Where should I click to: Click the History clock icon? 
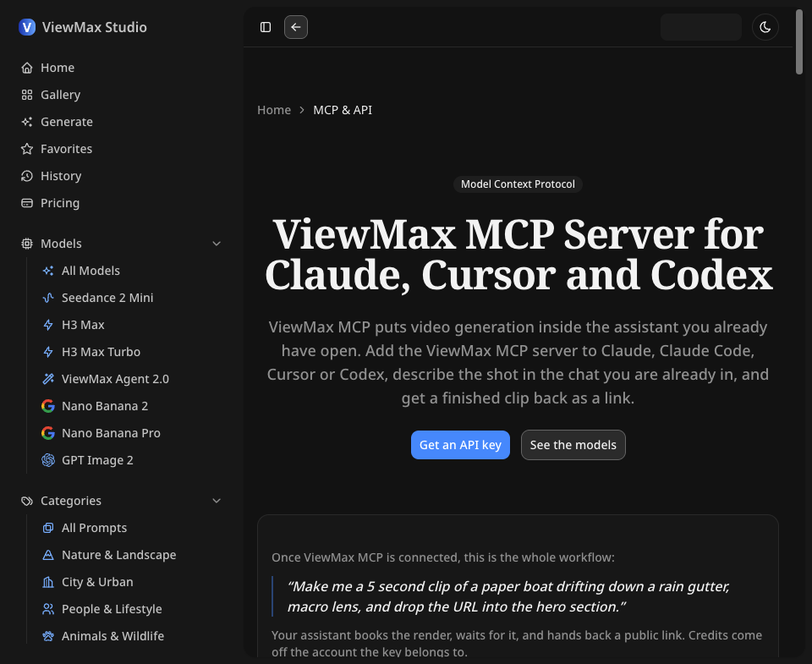coord(27,176)
